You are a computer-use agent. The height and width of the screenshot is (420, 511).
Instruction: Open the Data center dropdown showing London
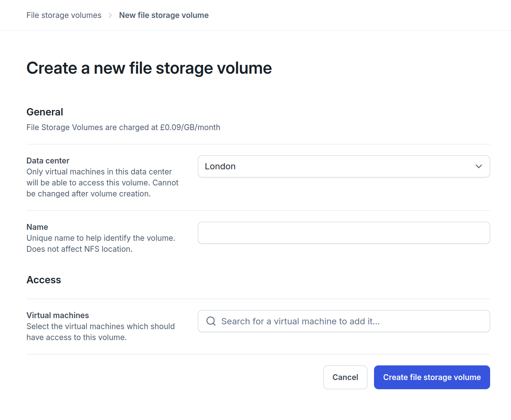[x=344, y=166]
